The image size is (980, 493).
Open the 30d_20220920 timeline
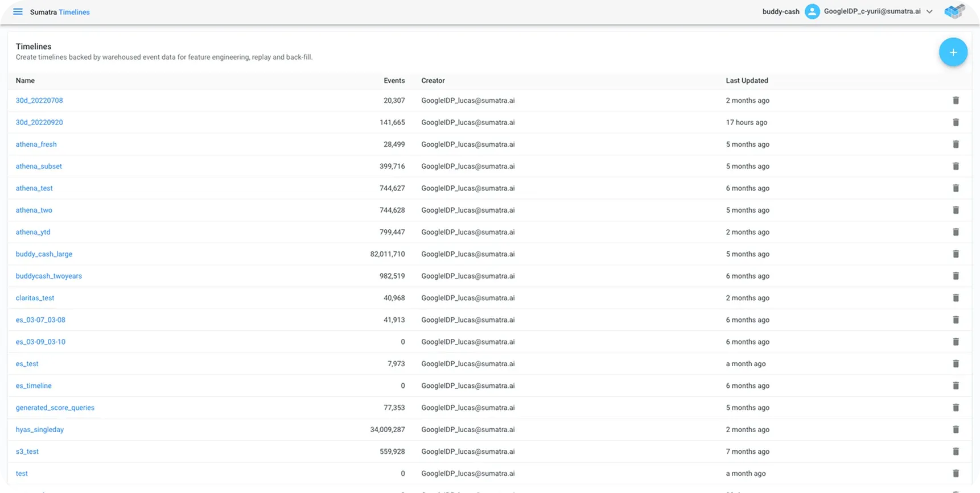[x=39, y=122]
